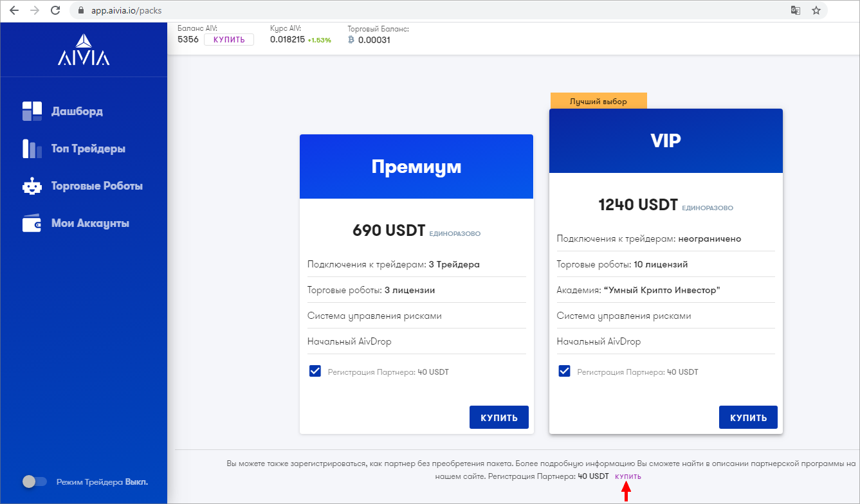Open the Мои Аккаунты menu item
The image size is (860, 504).
(x=90, y=223)
